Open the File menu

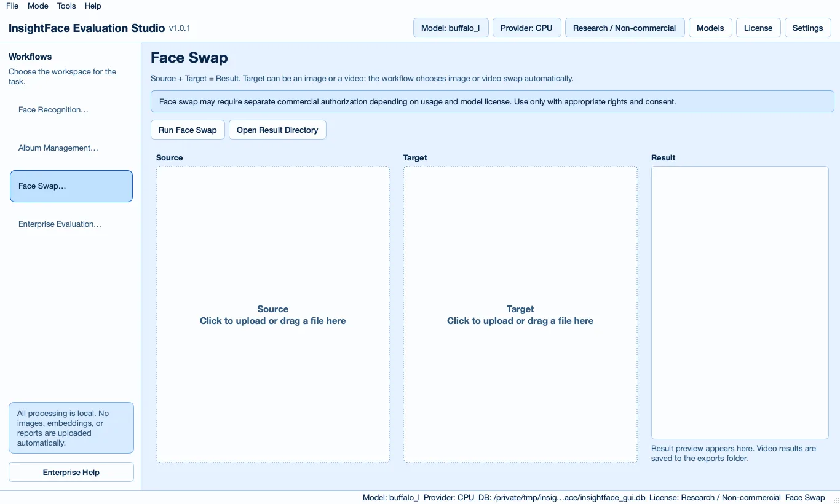(x=12, y=6)
